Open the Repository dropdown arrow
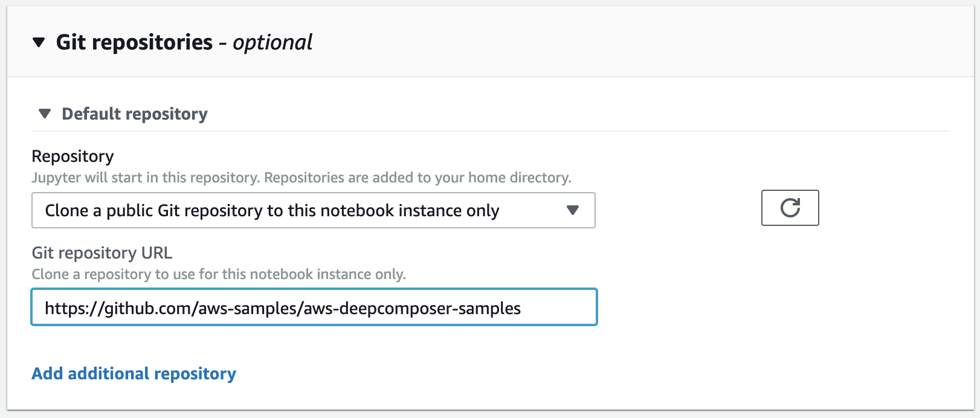 tap(573, 210)
